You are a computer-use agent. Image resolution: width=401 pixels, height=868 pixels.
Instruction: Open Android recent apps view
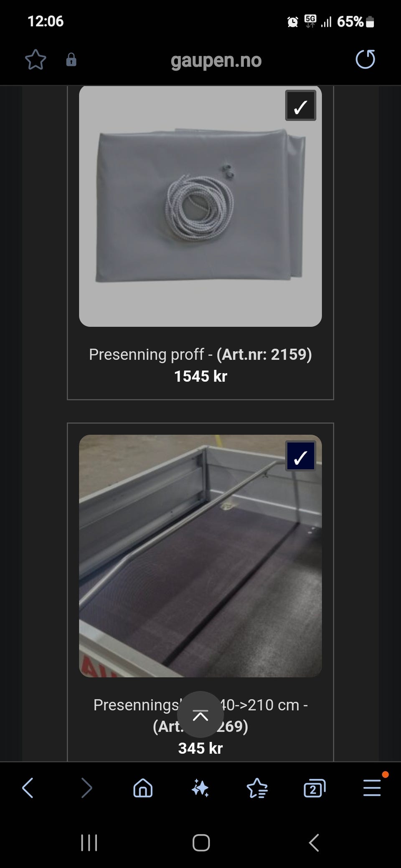(x=89, y=843)
